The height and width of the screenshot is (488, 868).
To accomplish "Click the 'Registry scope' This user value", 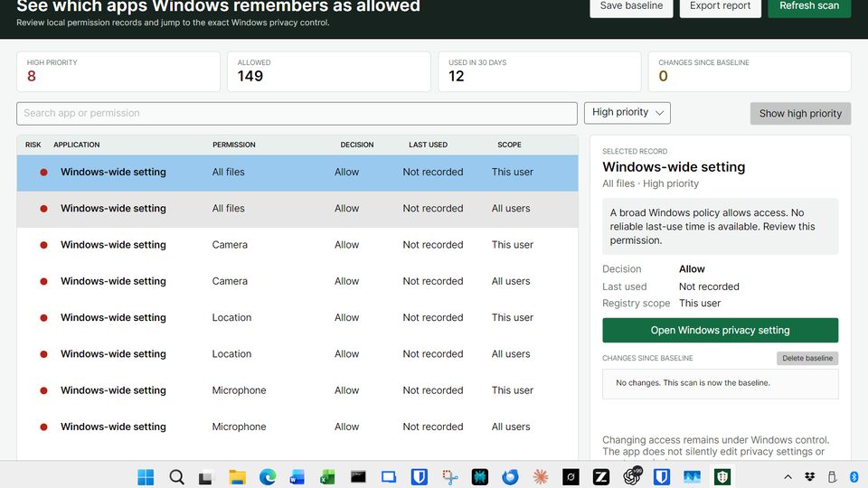I will tap(700, 304).
